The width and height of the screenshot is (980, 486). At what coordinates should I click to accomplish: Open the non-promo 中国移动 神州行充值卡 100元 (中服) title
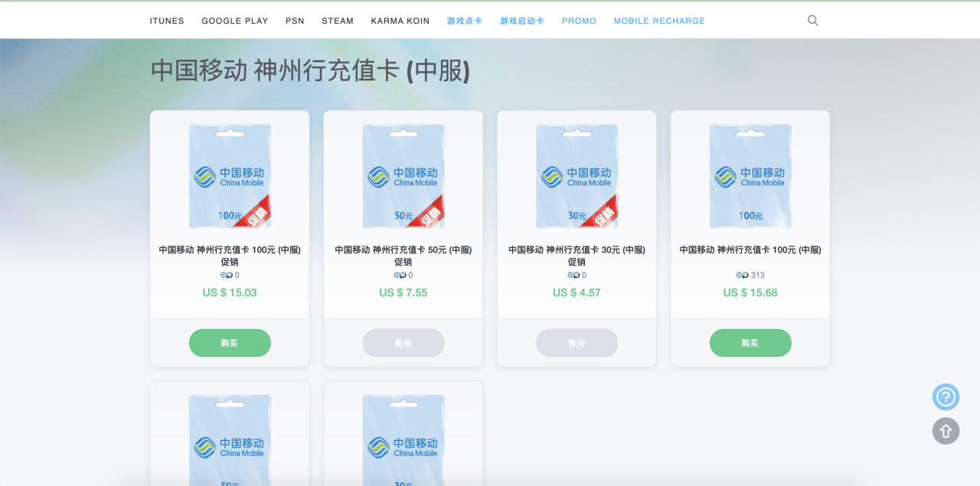pos(750,250)
